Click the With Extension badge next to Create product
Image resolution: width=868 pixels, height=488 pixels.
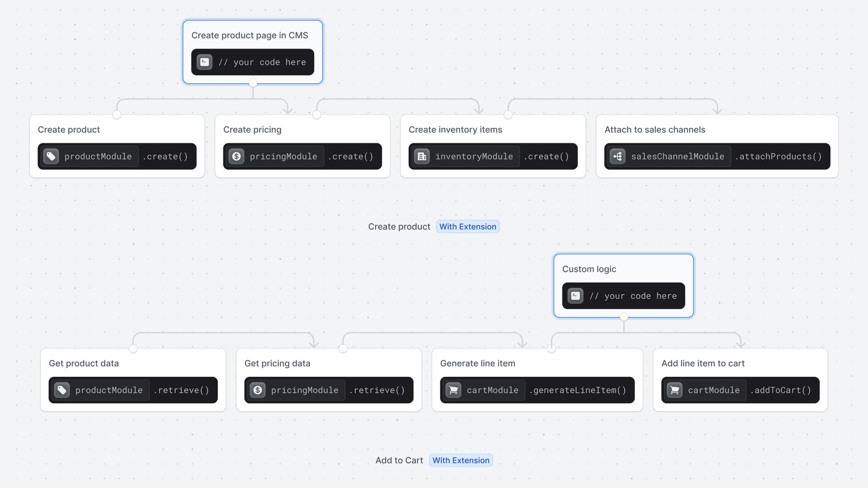click(x=467, y=226)
